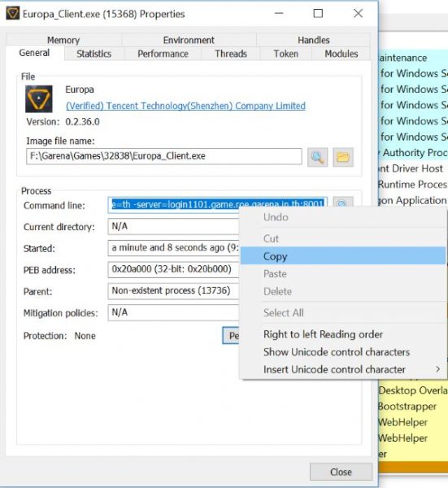Screen dimensions: 448x488
Task: Select Right to left Reading order
Action: click(343, 334)
